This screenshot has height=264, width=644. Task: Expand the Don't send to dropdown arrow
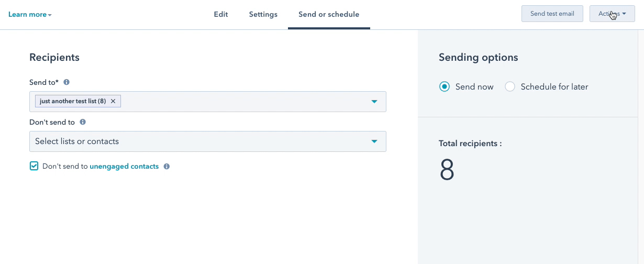[374, 141]
